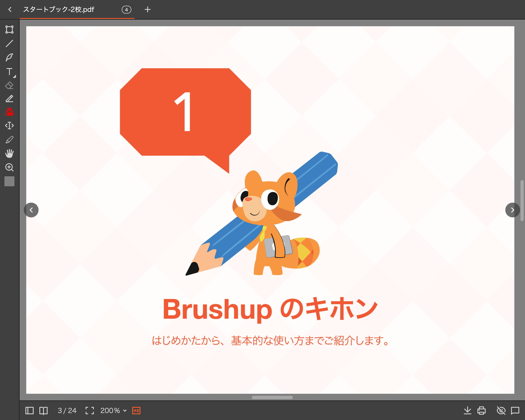Open the comments panel
Image resolution: width=525 pixels, height=420 pixels.
point(515,411)
